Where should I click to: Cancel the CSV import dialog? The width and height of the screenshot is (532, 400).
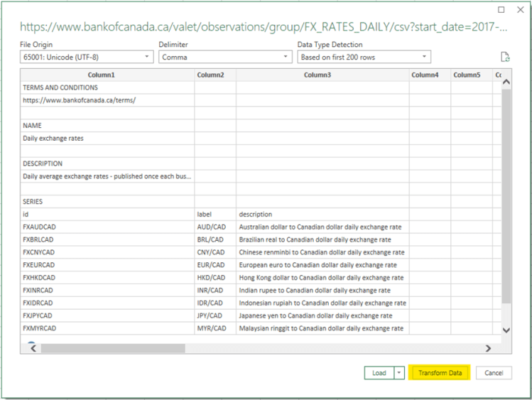click(x=494, y=373)
